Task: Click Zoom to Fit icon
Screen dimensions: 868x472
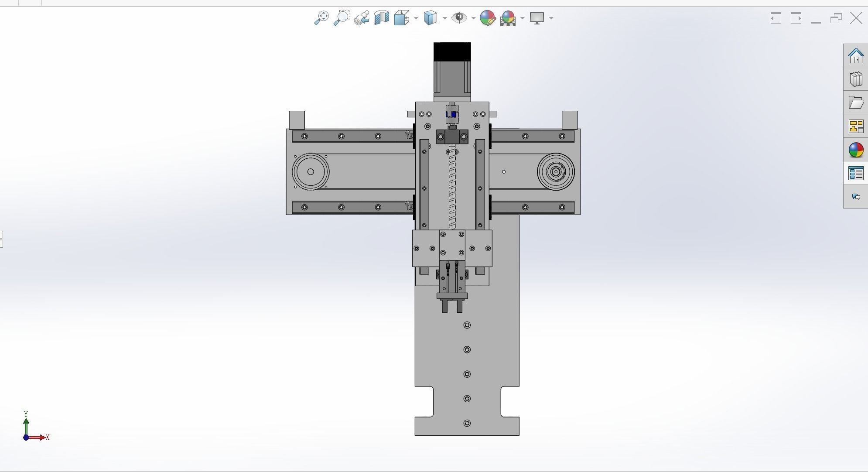Action: (321, 18)
